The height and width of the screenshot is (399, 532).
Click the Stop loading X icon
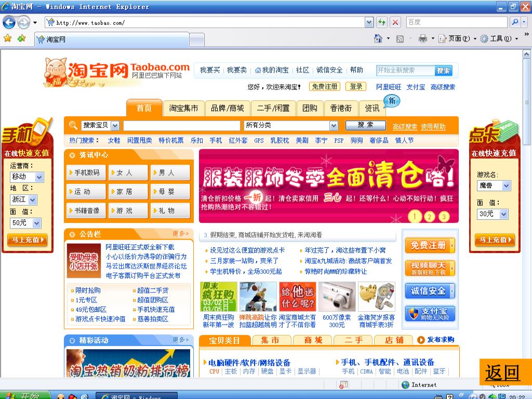pyautogui.click(x=395, y=23)
